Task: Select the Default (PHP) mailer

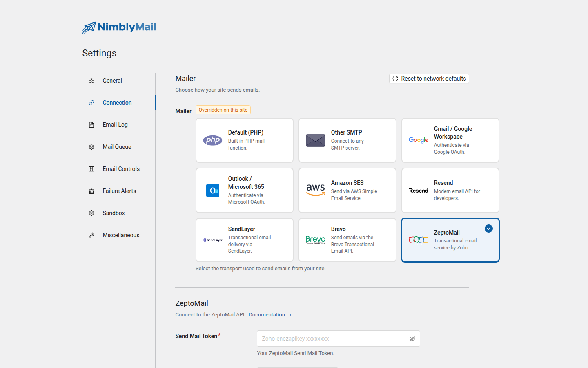Action: coord(245,140)
